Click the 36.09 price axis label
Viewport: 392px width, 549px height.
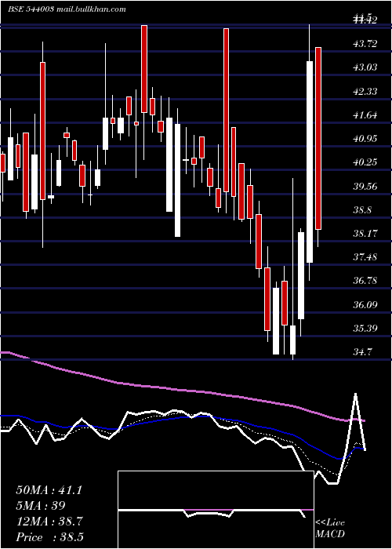pyautogui.click(x=365, y=304)
